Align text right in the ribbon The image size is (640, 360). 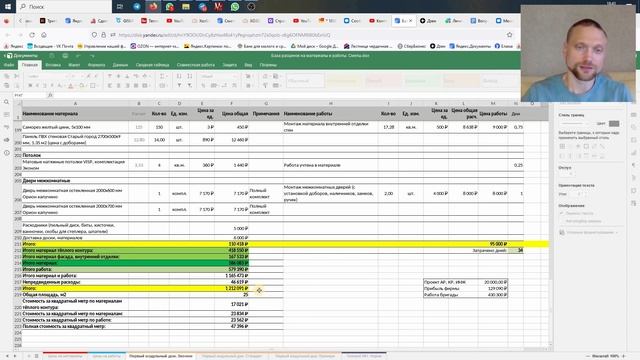[127, 86]
